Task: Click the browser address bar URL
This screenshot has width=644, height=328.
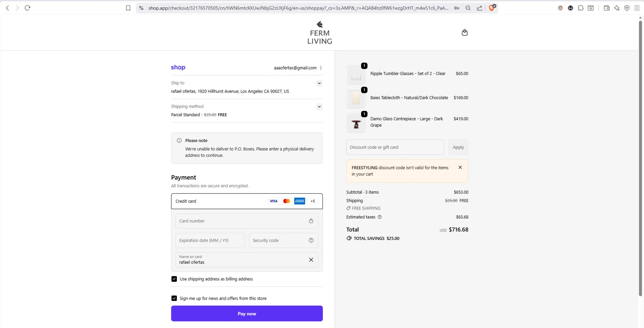Action: pyautogui.click(x=298, y=8)
